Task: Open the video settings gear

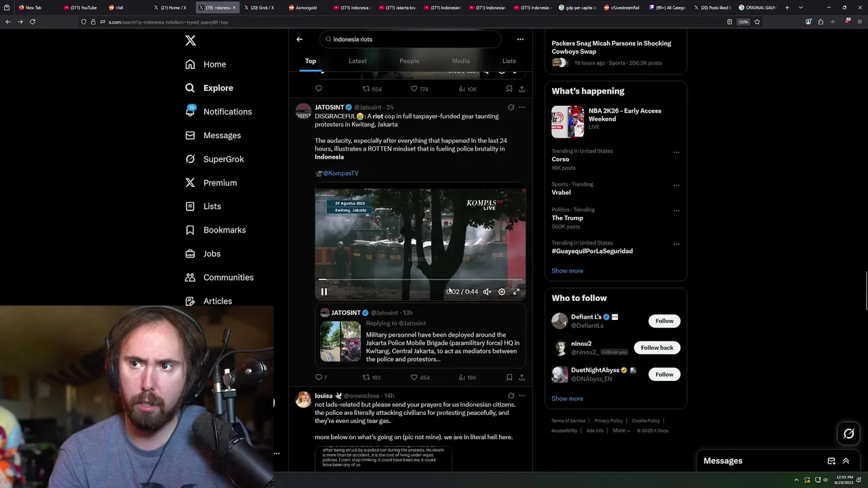Action: (502, 292)
